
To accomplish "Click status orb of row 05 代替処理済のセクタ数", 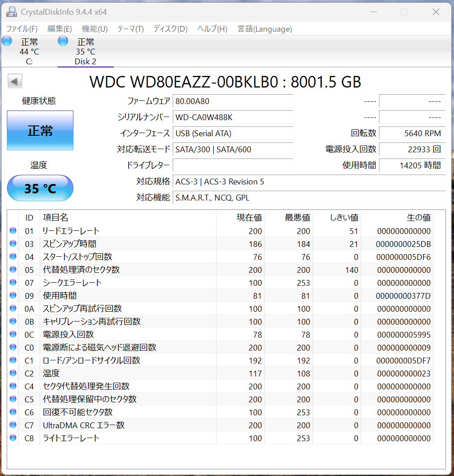I will tap(13, 269).
